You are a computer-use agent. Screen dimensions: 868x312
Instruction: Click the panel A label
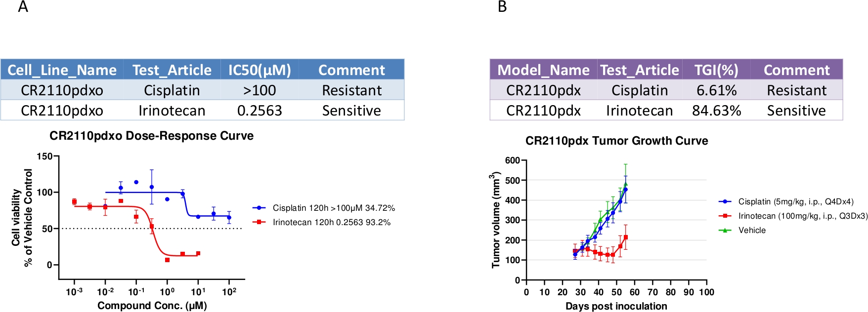pos(23,7)
